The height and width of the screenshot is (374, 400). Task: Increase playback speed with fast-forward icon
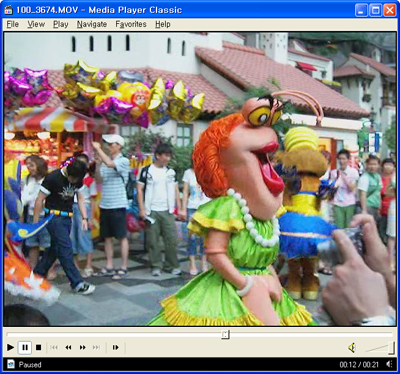(82, 348)
